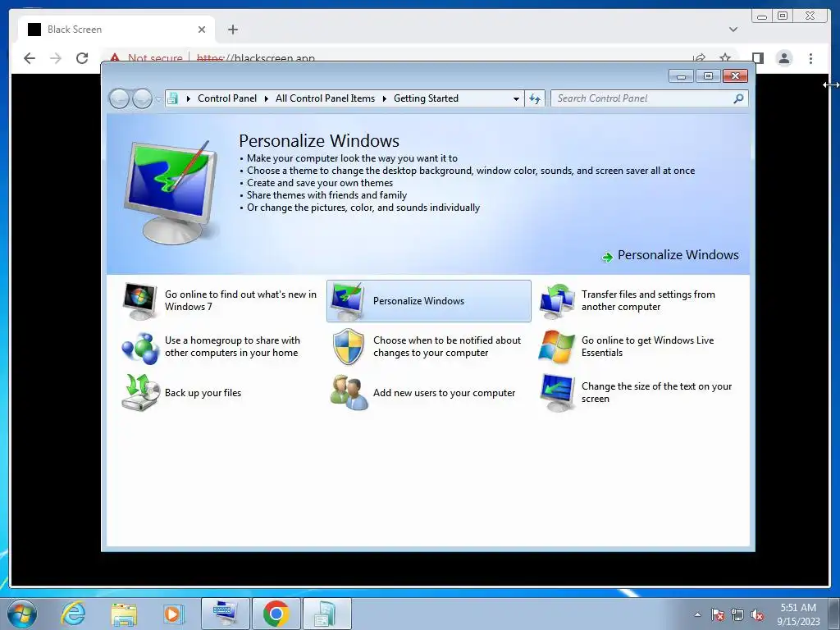Show hidden tray icons arrow

coord(697,614)
